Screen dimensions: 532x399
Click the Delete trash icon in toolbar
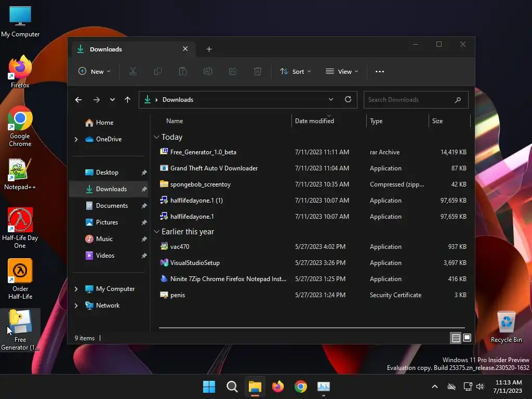coord(258,71)
